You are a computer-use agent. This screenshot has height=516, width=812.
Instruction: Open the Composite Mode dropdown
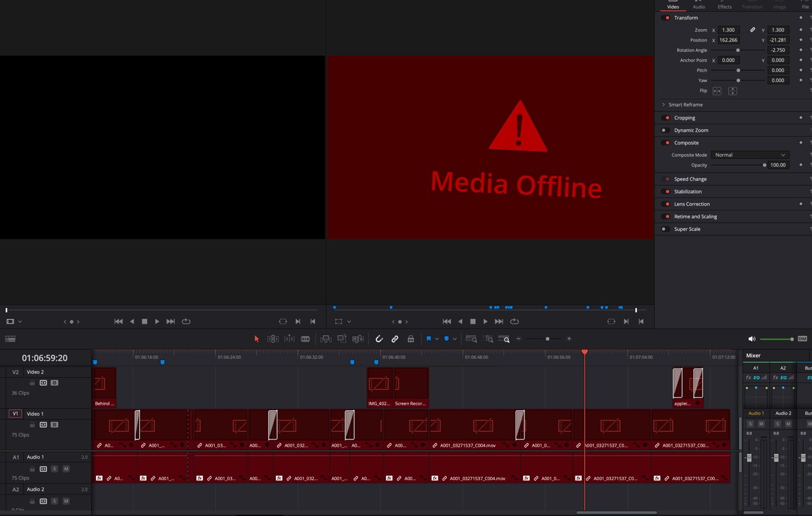pos(749,155)
